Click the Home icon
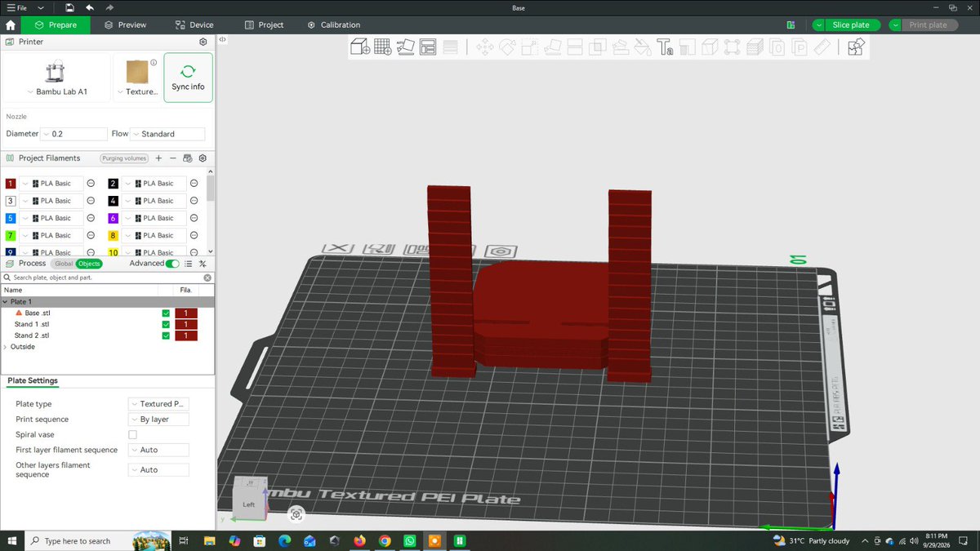The width and height of the screenshot is (980, 551). click(x=11, y=24)
